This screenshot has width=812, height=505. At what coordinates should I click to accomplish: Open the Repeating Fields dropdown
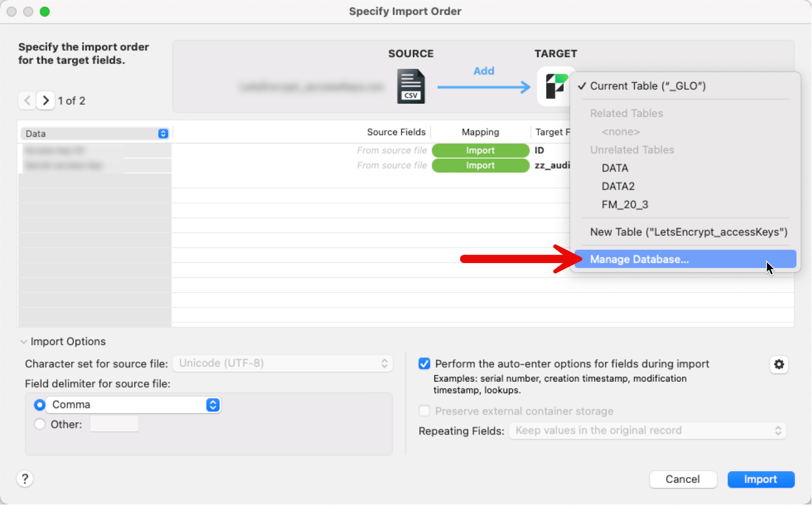647,431
